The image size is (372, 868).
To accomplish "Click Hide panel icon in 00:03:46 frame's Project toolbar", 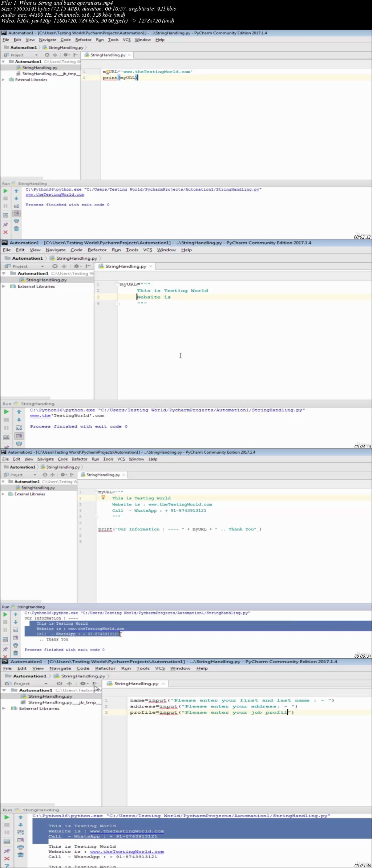I will click(x=96, y=684).
